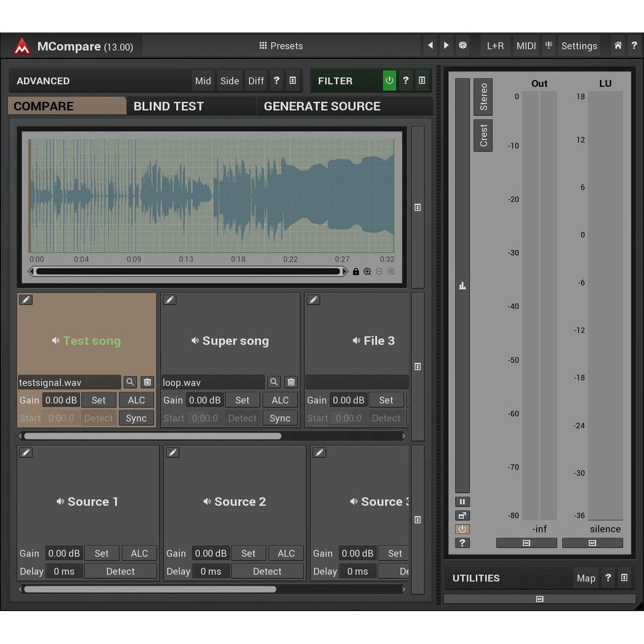Open the L+R channel mode selector

click(495, 46)
